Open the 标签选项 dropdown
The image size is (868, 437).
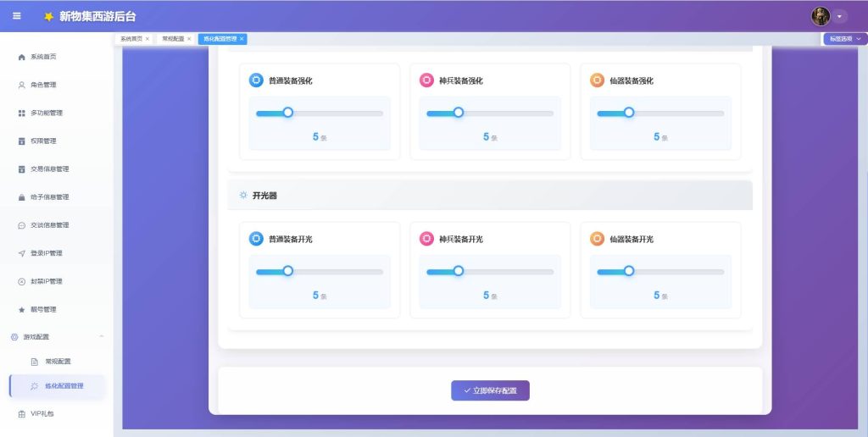point(845,39)
